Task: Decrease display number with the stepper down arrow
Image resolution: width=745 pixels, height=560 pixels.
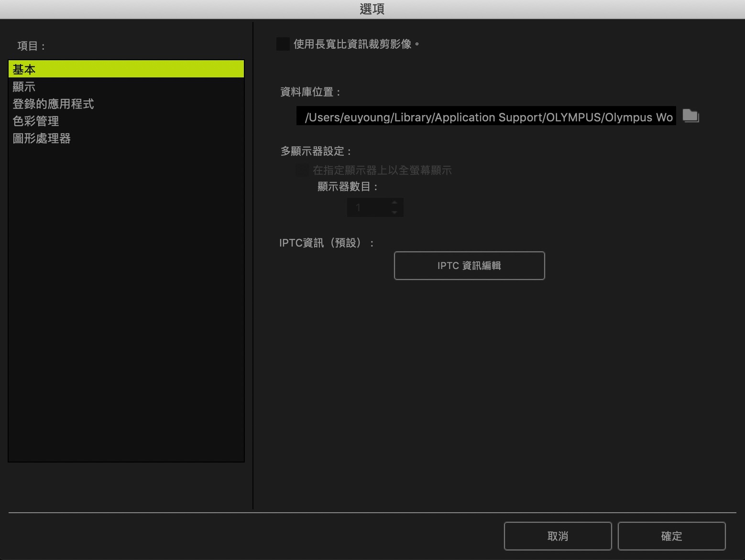Action: [394, 212]
